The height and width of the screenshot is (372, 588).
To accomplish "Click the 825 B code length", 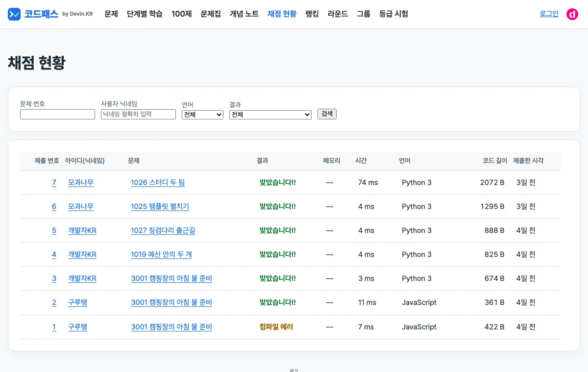I will pyautogui.click(x=494, y=255).
